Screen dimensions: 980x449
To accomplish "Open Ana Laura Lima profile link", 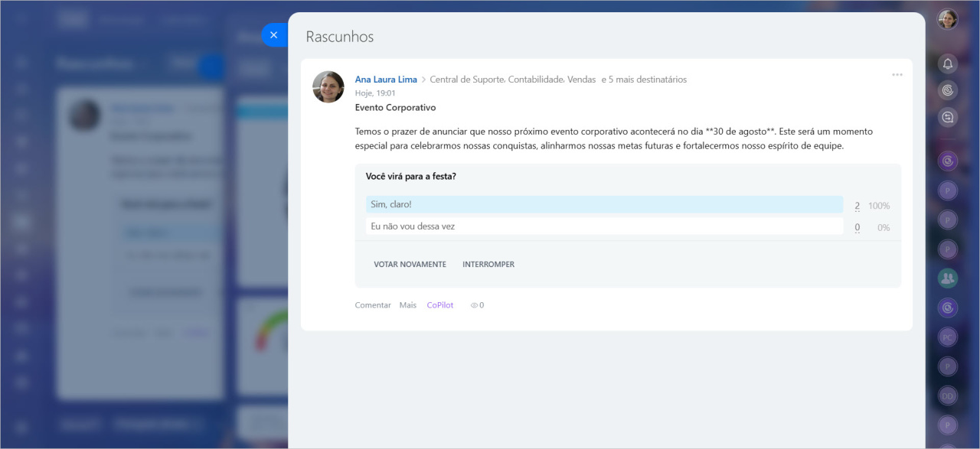I will [x=386, y=80].
